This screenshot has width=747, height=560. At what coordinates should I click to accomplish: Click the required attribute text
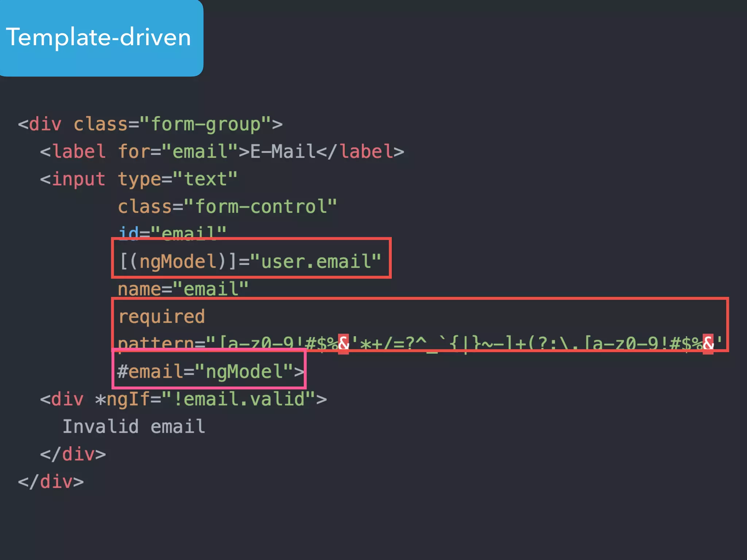coord(162,316)
